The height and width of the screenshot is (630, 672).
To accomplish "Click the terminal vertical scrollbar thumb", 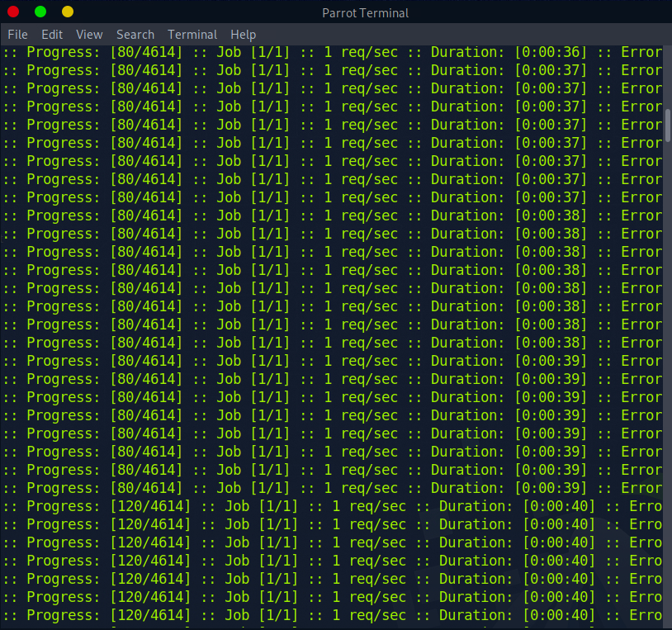I will [x=668, y=126].
